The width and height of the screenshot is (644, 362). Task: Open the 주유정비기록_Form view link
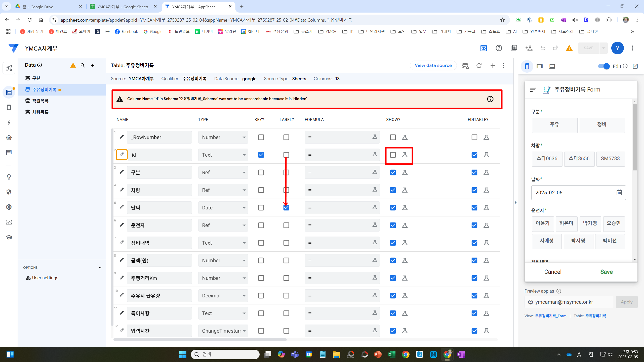551,316
